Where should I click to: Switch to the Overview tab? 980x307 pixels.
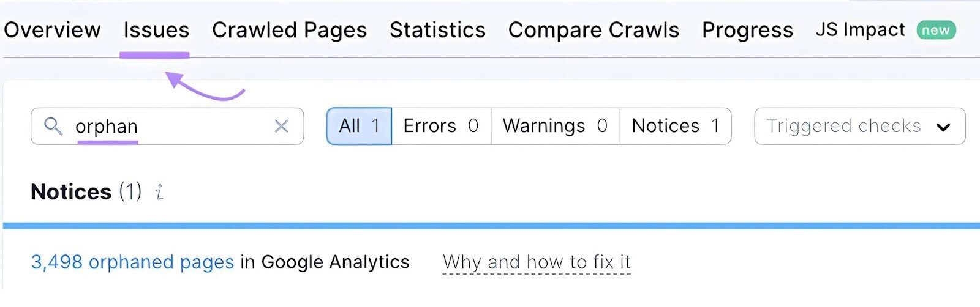coord(52,30)
